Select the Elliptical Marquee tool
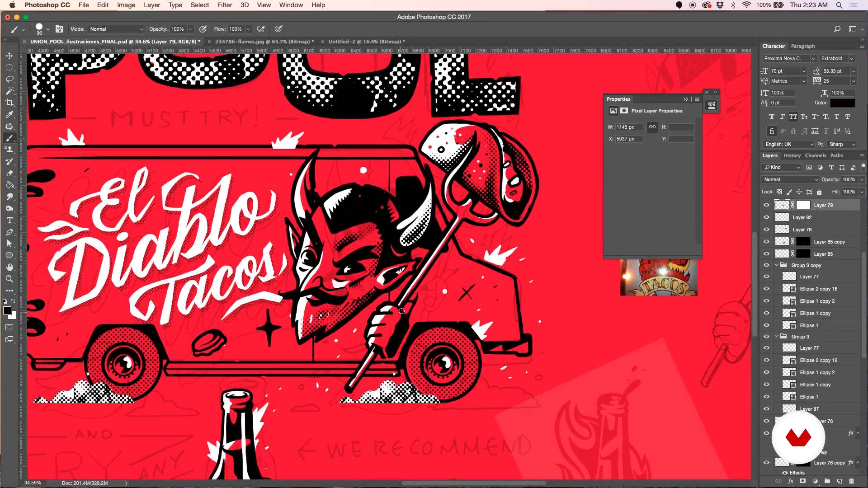868x488 pixels. [9, 67]
